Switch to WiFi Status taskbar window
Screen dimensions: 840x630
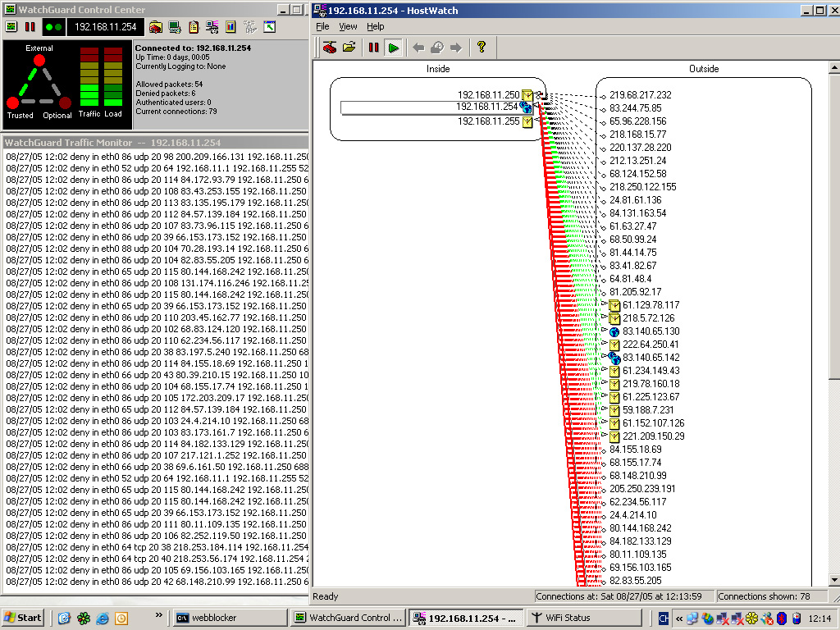[x=584, y=618]
